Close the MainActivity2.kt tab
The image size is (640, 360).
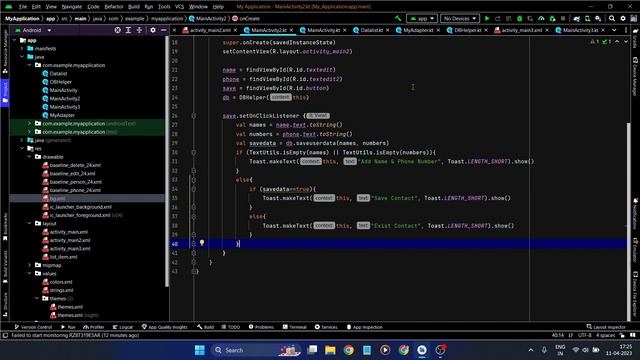click(x=291, y=30)
